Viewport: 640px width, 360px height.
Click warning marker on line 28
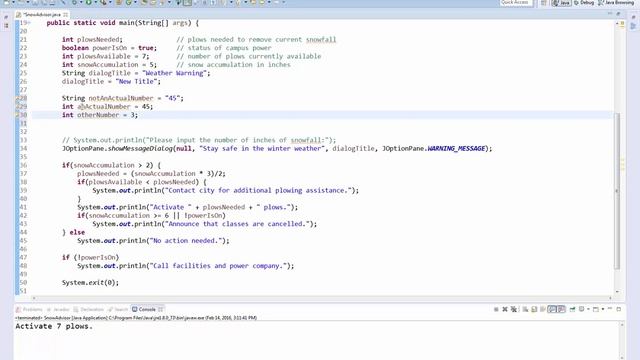pyautogui.click(x=17, y=98)
